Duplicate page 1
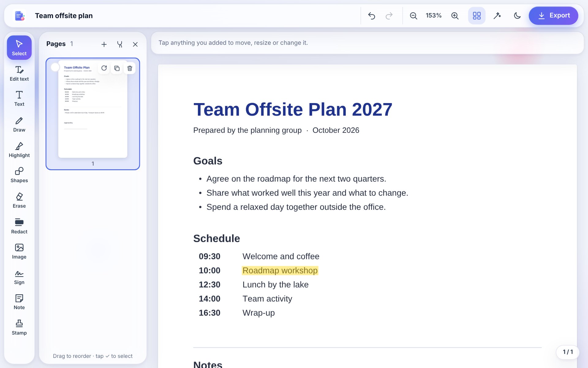 click(117, 68)
